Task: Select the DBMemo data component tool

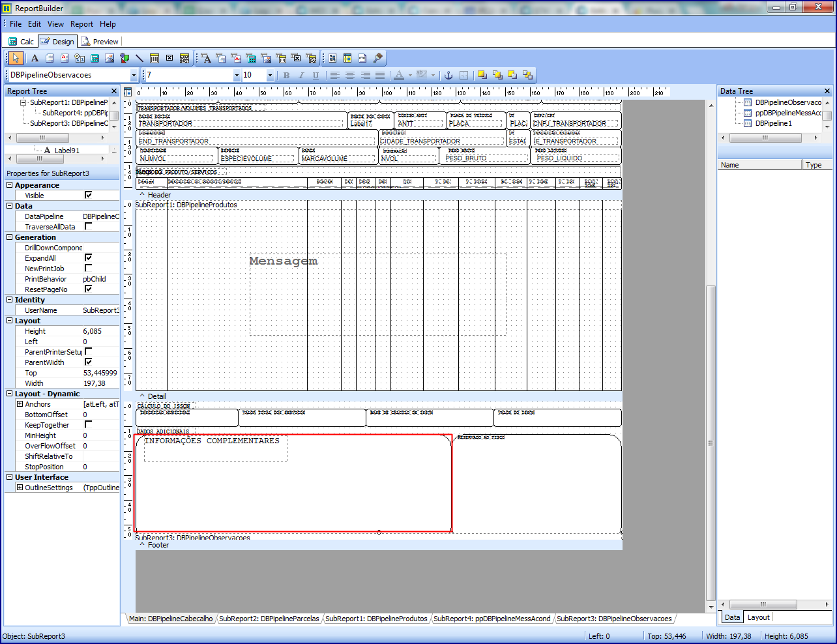Action: click(x=221, y=58)
